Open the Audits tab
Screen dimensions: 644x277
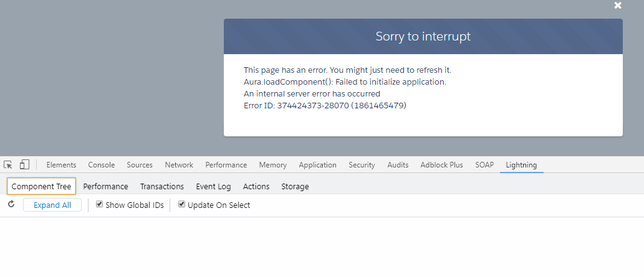coord(398,165)
